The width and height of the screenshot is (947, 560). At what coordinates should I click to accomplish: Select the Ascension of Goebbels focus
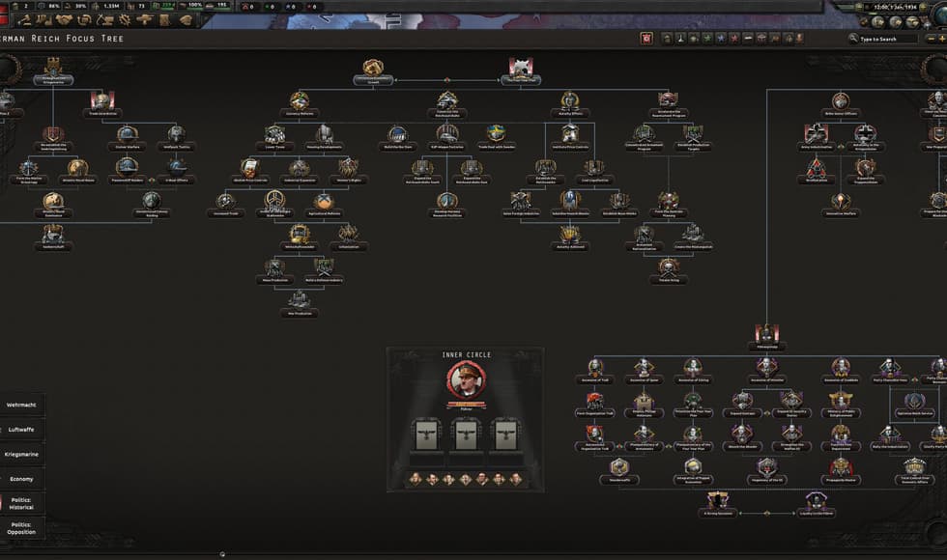[840, 371]
